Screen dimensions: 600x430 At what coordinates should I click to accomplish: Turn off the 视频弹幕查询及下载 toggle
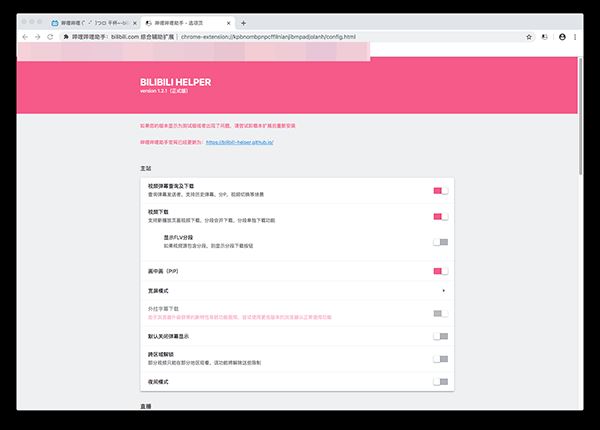pyautogui.click(x=440, y=191)
